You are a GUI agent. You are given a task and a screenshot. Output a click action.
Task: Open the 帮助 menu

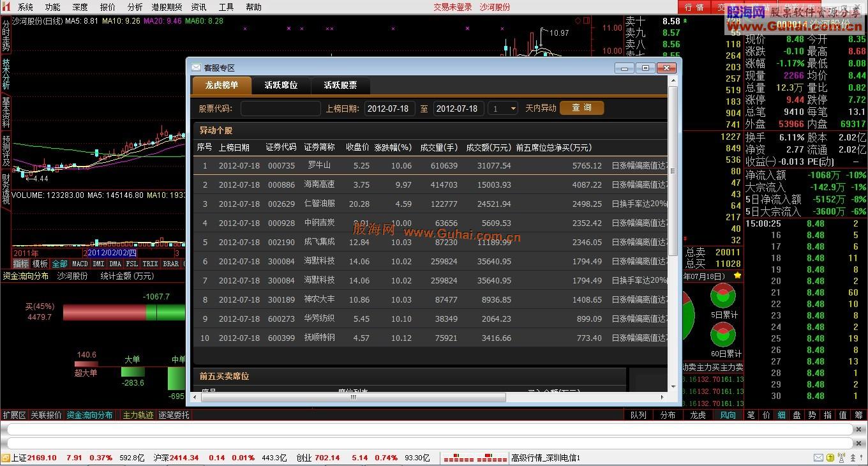pos(253,7)
